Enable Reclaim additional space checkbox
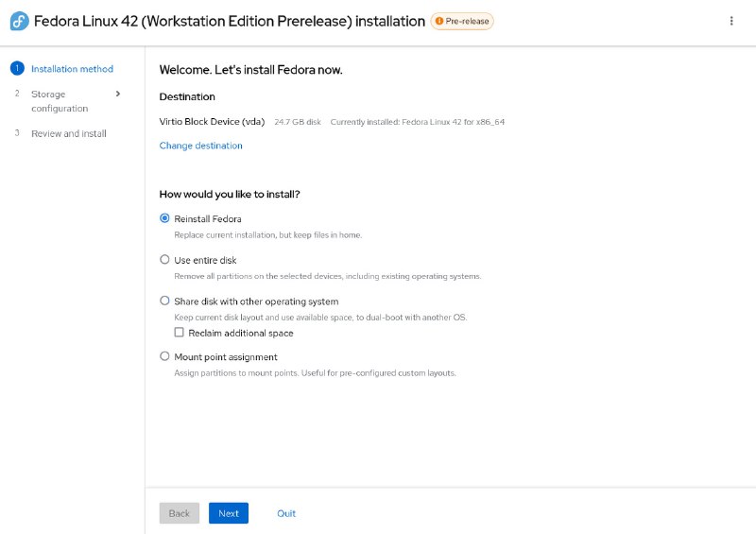This screenshot has width=756, height=534. tap(179, 333)
